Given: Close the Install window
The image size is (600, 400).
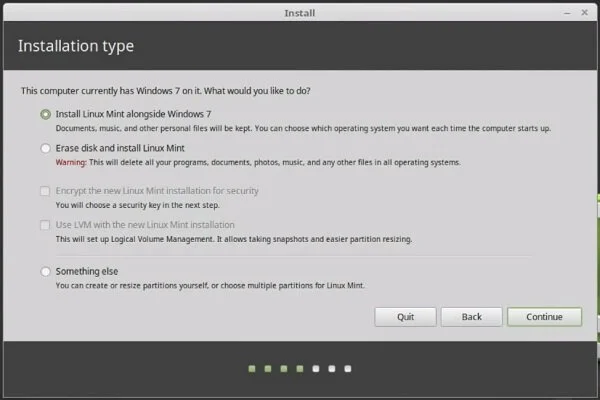Looking at the screenshot, I should [x=584, y=13].
